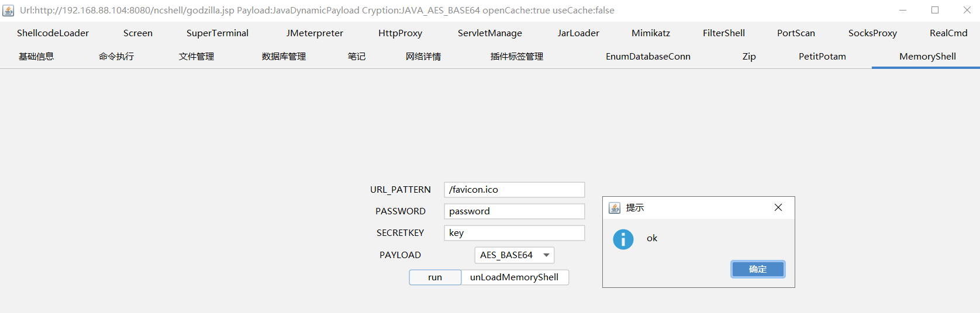
Task: Select the 命令执行 tab
Action: 116,57
